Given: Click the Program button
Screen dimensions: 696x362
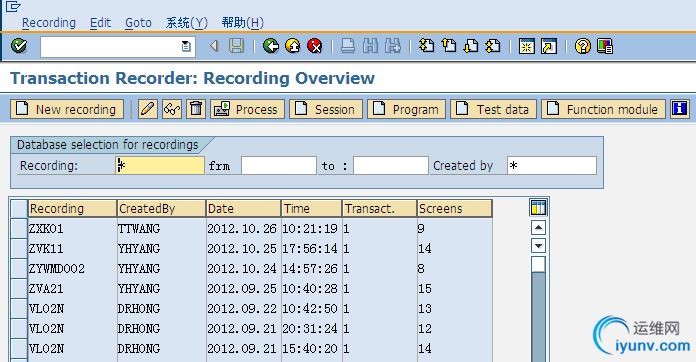Looking at the screenshot, I should tap(406, 109).
